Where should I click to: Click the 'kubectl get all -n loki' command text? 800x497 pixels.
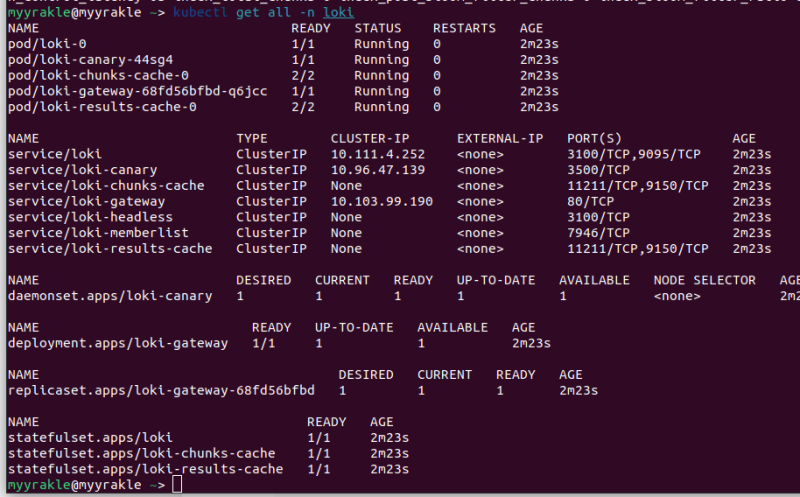pyautogui.click(x=263, y=12)
